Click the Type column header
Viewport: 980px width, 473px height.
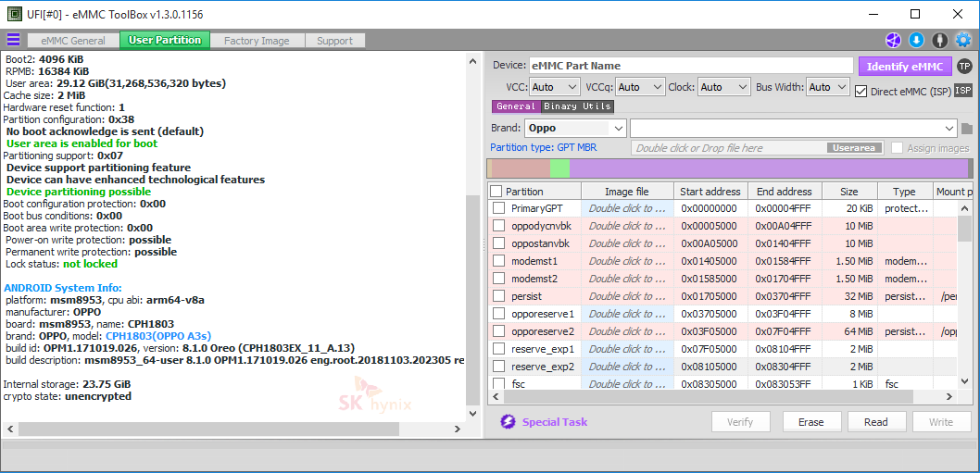coord(904,192)
